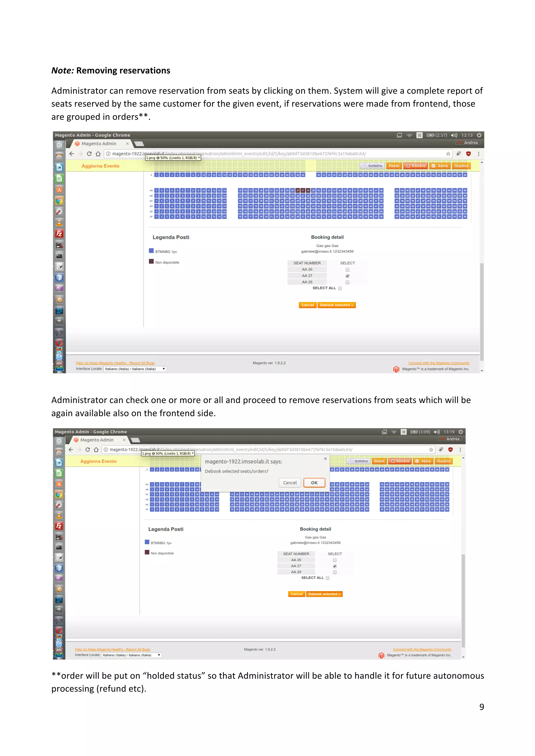Click the system gear icon in first screenshot top bar
The width and height of the screenshot is (535, 756).
point(479,135)
